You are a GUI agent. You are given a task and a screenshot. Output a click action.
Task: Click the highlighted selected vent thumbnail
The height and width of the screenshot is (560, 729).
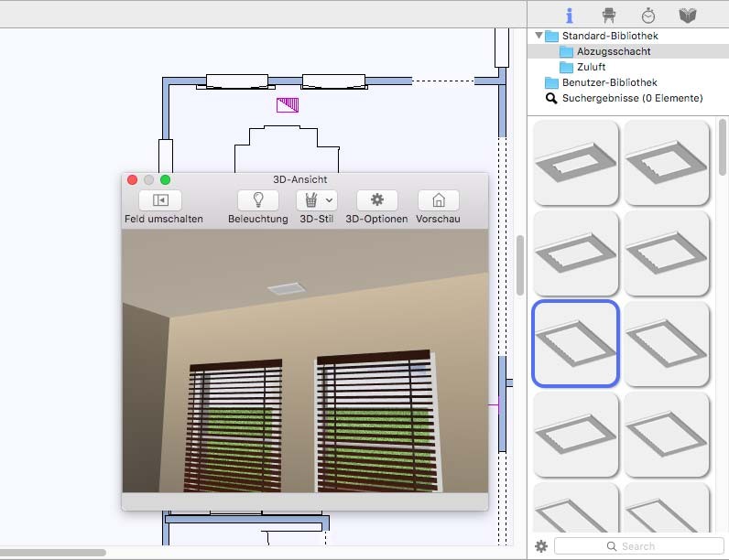click(575, 344)
